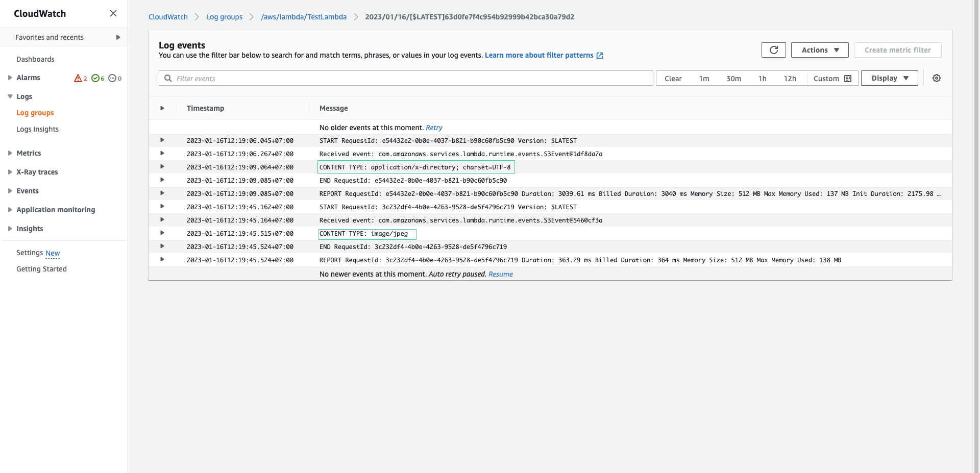
Task: Expand the Metrics navigation section
Action: [x=10, y=153]
